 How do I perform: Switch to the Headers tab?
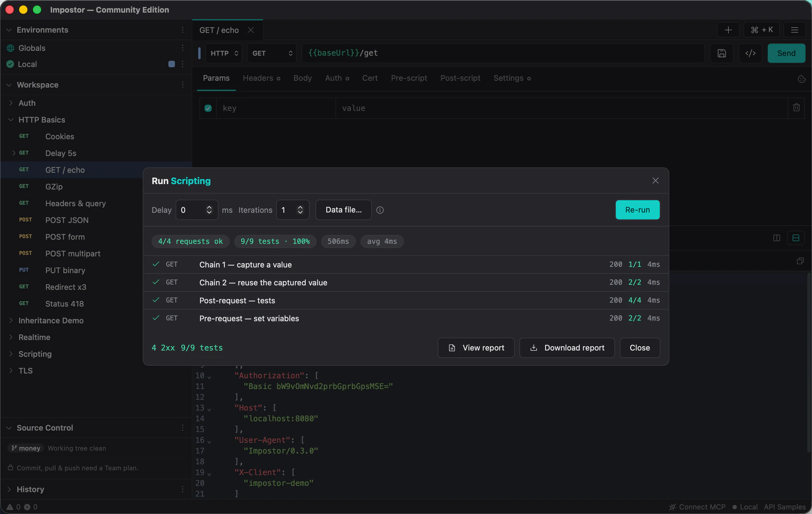tap(261, 78)
